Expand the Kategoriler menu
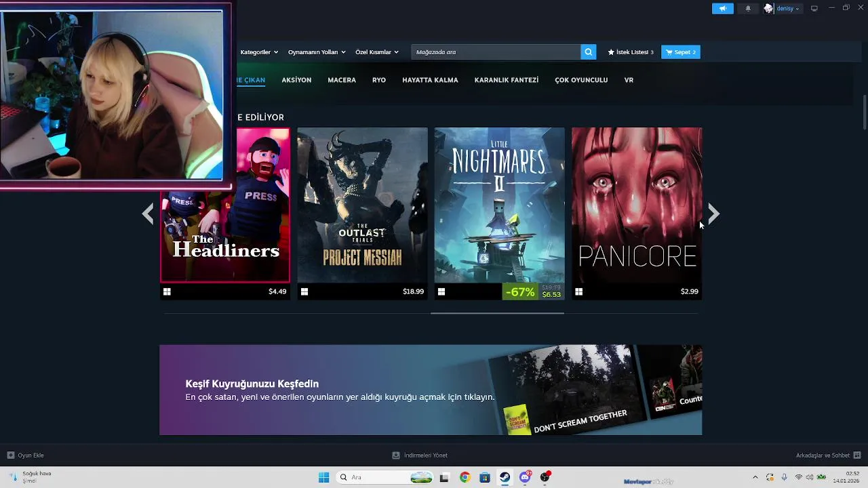868x488 pixels. (x=258, y=52)
